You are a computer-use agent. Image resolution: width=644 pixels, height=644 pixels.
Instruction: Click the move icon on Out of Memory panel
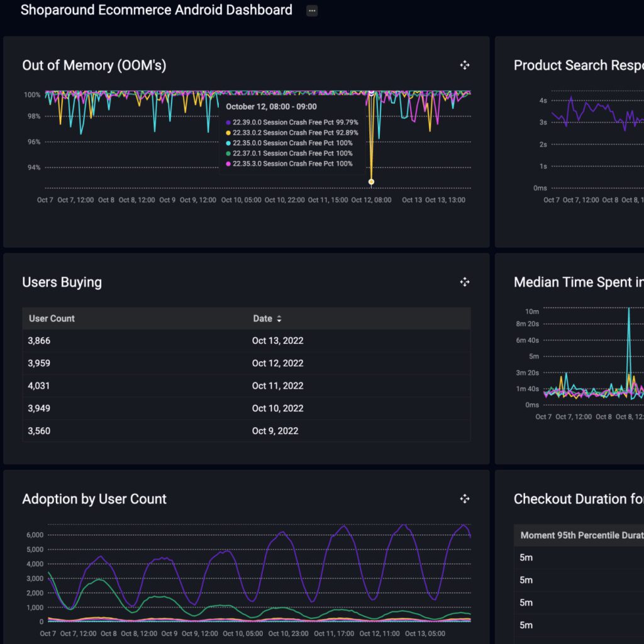[464, 65]
